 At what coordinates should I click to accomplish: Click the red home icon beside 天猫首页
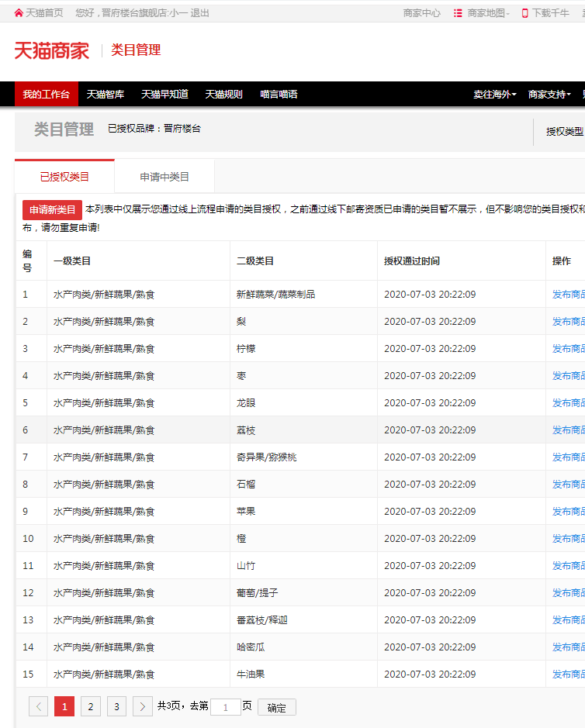click(x=19, y=13)
